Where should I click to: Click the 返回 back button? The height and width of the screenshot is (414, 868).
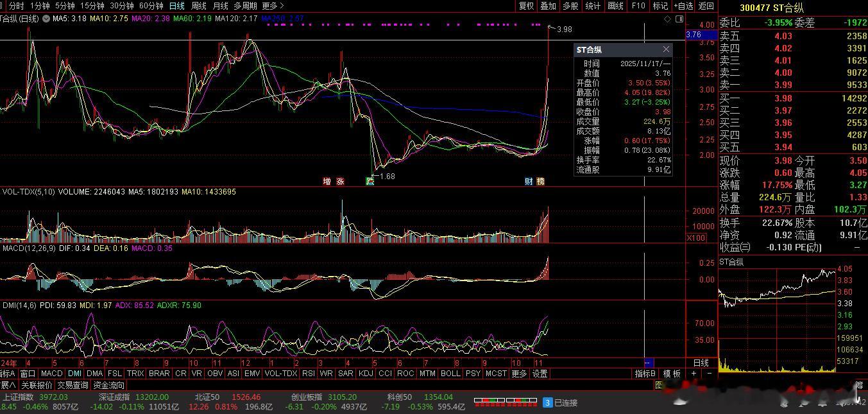[706, 6]
